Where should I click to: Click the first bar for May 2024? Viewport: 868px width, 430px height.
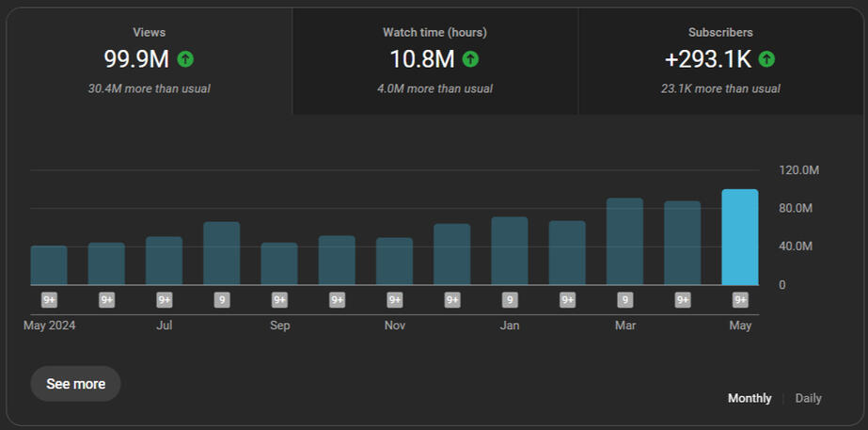49,265
